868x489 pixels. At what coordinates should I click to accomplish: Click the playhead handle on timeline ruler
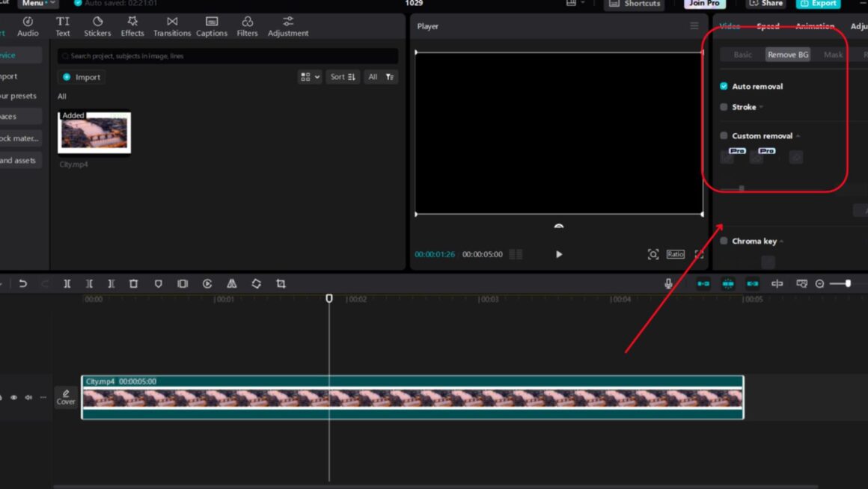[328, 299]
